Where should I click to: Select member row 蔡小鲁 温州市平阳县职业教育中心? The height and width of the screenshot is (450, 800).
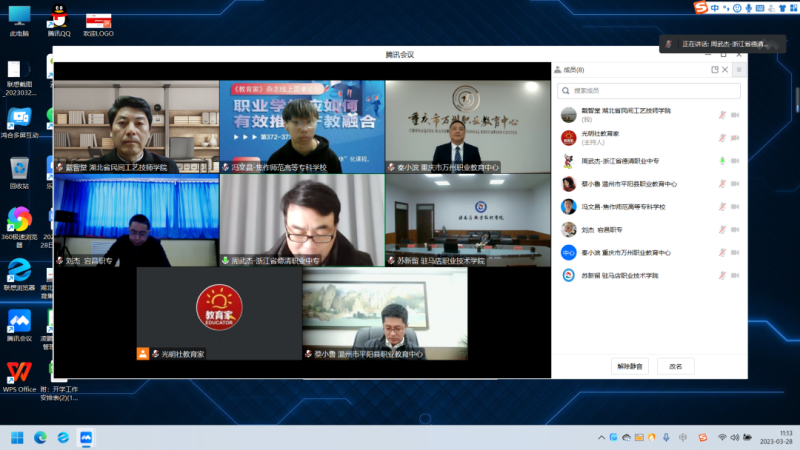point(649,184)
